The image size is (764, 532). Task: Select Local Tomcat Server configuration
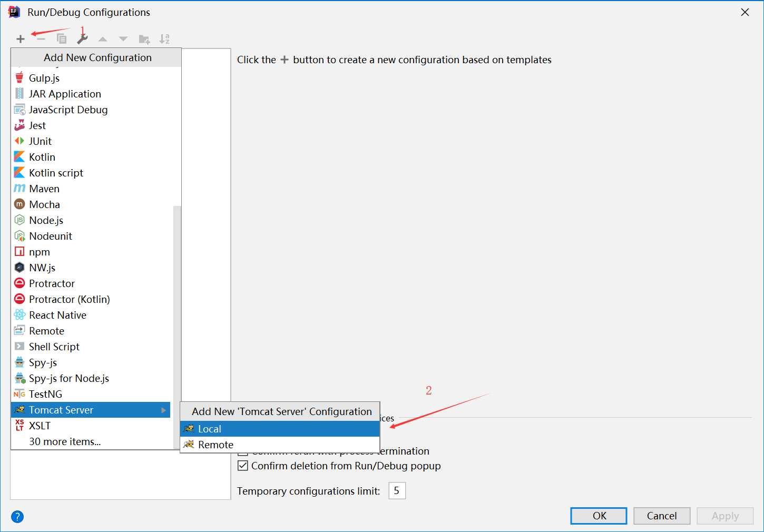click(x=280, y=429)
